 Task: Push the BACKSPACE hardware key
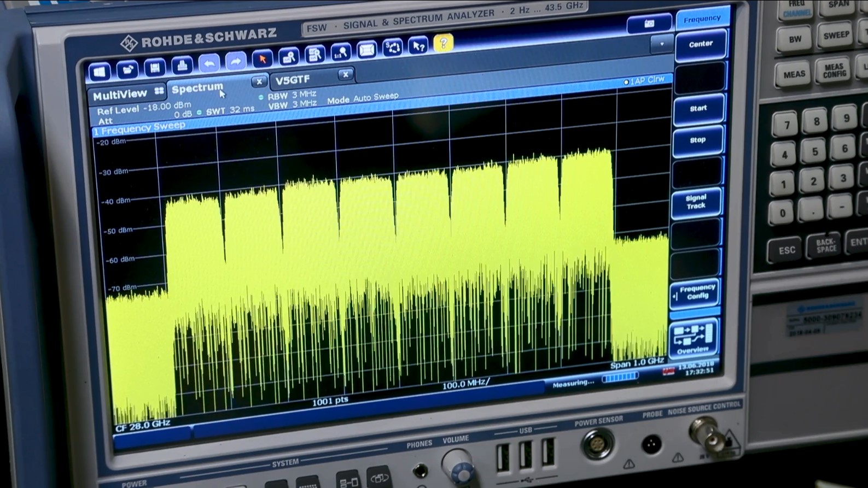click(x=826, y=245)
